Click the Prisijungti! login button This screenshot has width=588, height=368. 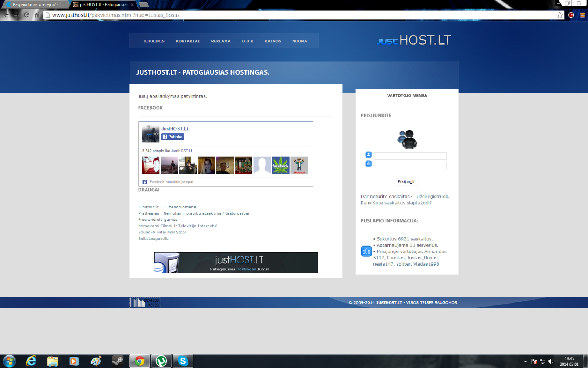pyautogui.click(x=407, y=181)
